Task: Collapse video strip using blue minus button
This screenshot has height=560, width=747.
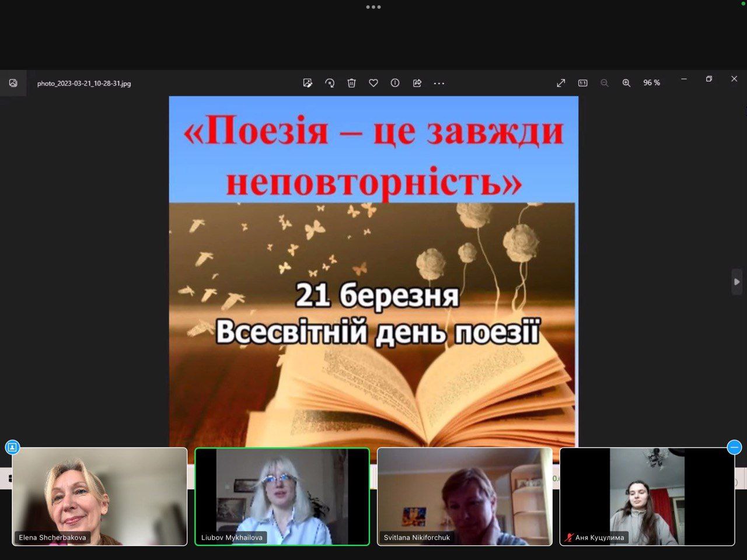Action: click(x=734, y=447)
